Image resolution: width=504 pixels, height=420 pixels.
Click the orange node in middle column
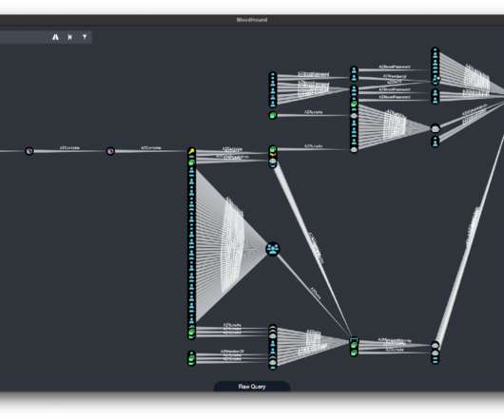273,155
